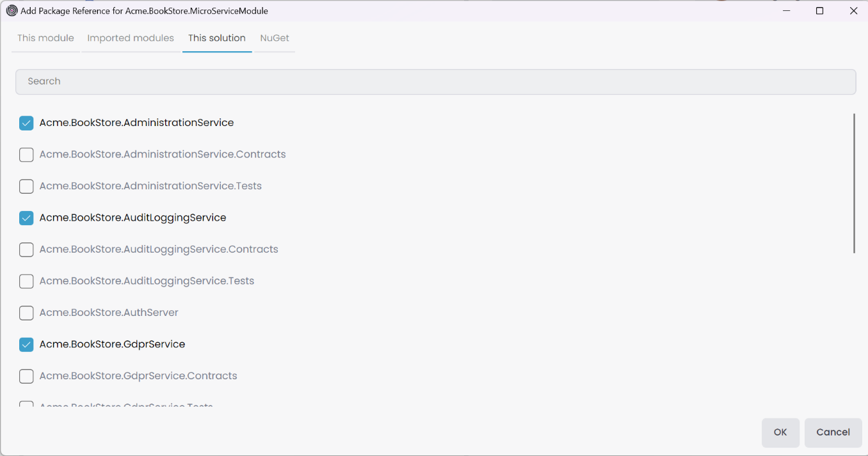Viewport: 868px width, 456px height.
Task: Uncheck Acme.BookStore.AuditLoggingService checkbox
Action: (x=26, y=218)
